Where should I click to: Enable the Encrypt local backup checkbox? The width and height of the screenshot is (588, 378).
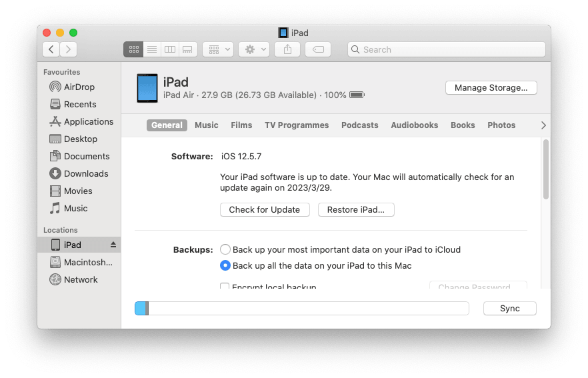click(225, 287)
